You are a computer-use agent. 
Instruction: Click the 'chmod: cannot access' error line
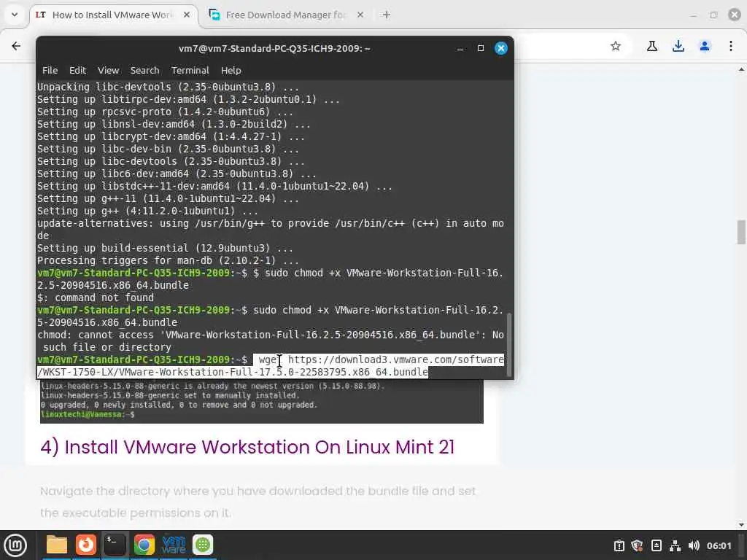[x=271, y=341]
